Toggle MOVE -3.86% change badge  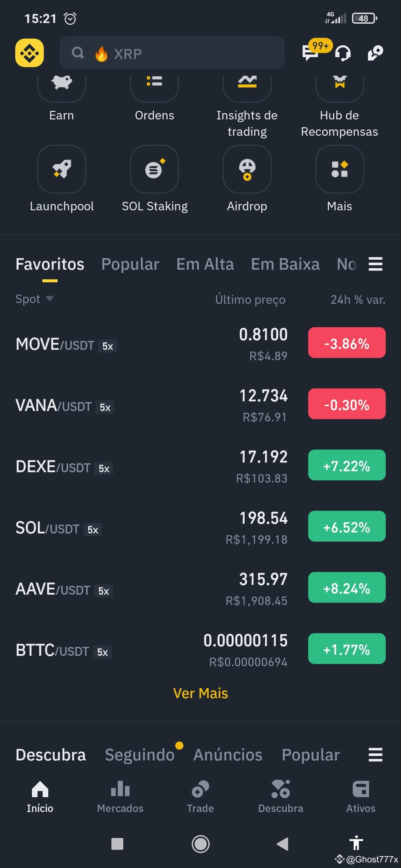click(x=347, y=343)
